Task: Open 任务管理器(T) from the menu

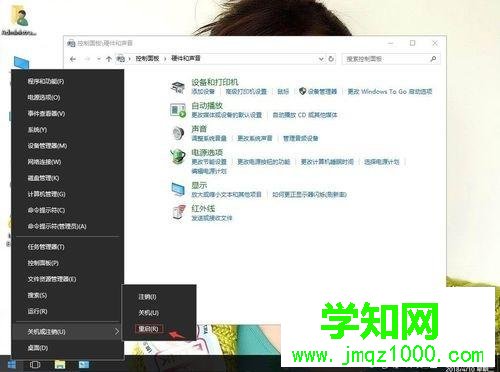Action: 46,247
